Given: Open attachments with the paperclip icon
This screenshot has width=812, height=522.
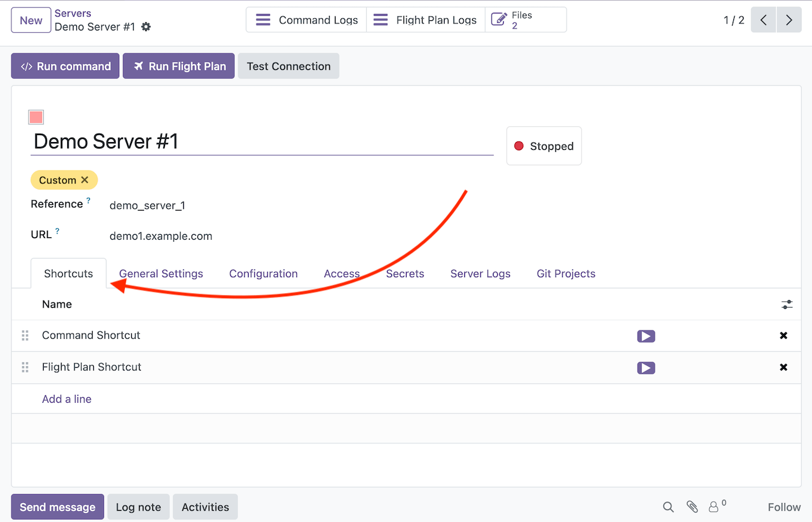Looking at the screenshot, I should 691,507.
